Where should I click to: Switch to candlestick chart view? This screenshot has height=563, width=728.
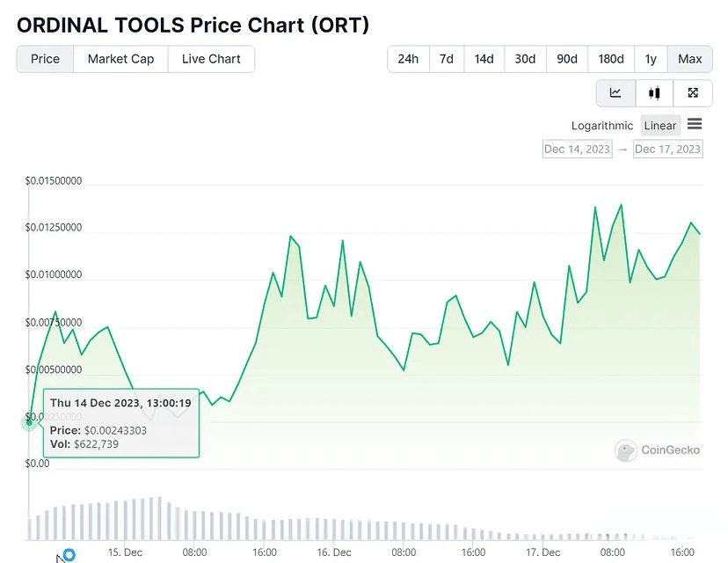pyautogui.click(x=654, y=93)
